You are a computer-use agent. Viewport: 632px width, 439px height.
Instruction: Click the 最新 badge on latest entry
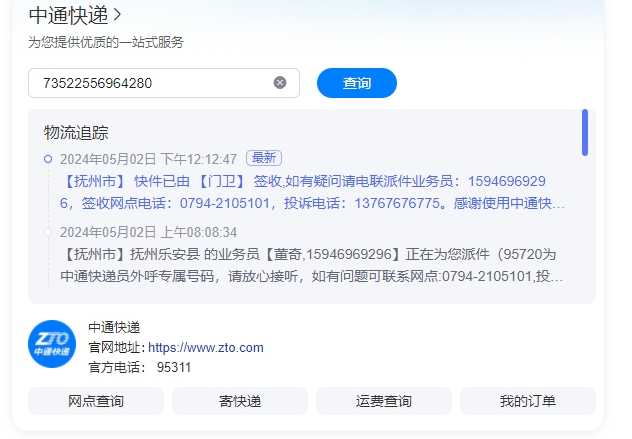coord(264,158)
